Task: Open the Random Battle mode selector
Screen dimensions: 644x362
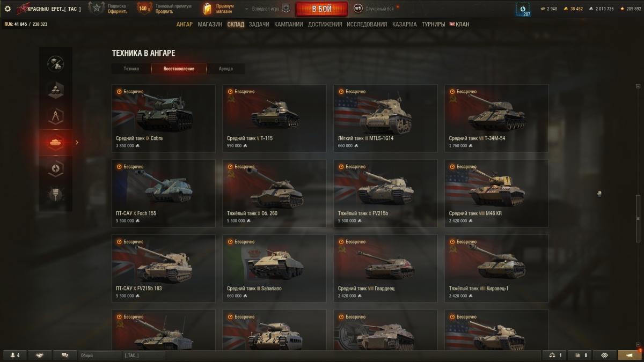Action: coord(377,9)
